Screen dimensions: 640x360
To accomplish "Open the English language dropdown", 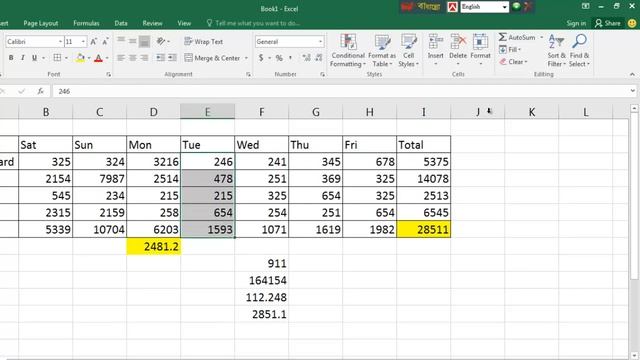I will pos(504,7).
